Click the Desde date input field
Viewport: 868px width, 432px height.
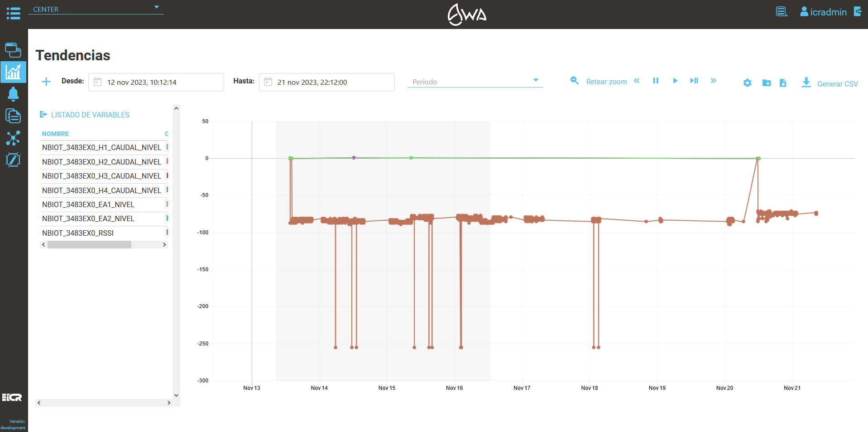[x=156, y=82]
